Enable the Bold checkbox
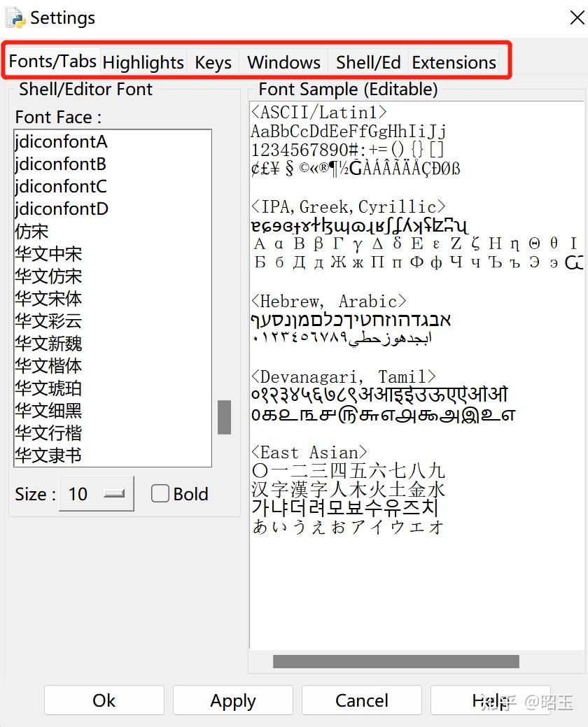 (x=160, y=493)
